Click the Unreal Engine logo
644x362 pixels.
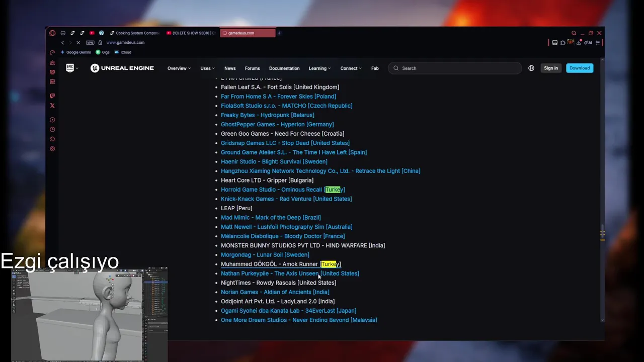[x=122, y=68]
